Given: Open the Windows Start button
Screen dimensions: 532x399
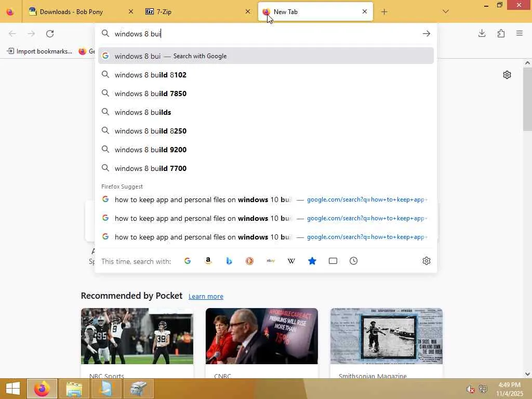Looking at the screenshot, I should coord(13,389).
